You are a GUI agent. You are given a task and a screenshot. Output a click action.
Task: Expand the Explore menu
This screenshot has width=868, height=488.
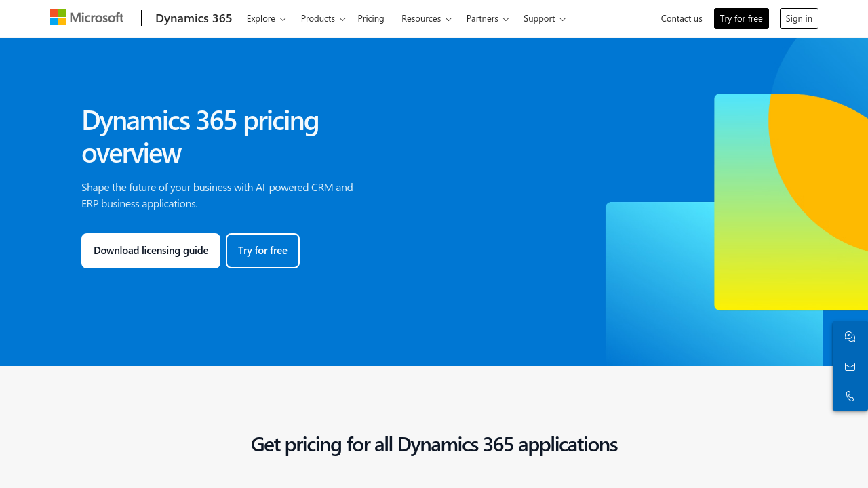[x=266, y=19]
